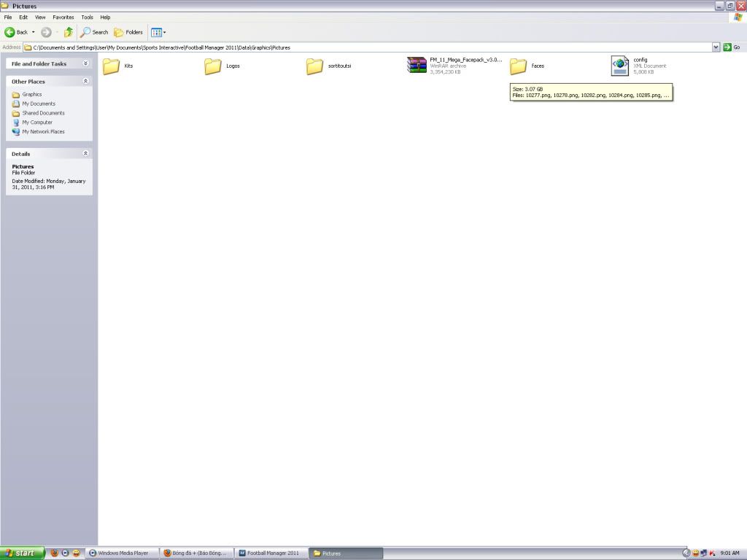Click the red K antivirus tray icon
The image size is (747, 560).
click(x=713, y=553)
